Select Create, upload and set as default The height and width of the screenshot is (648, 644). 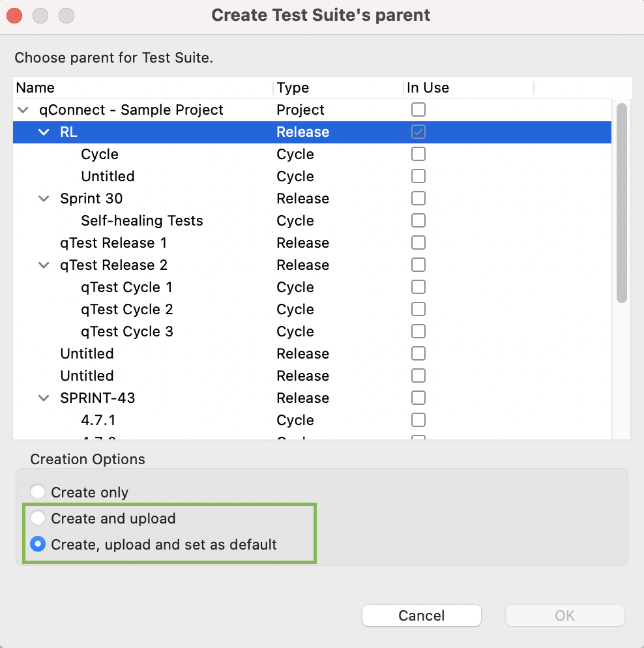[x=38, y=544]
